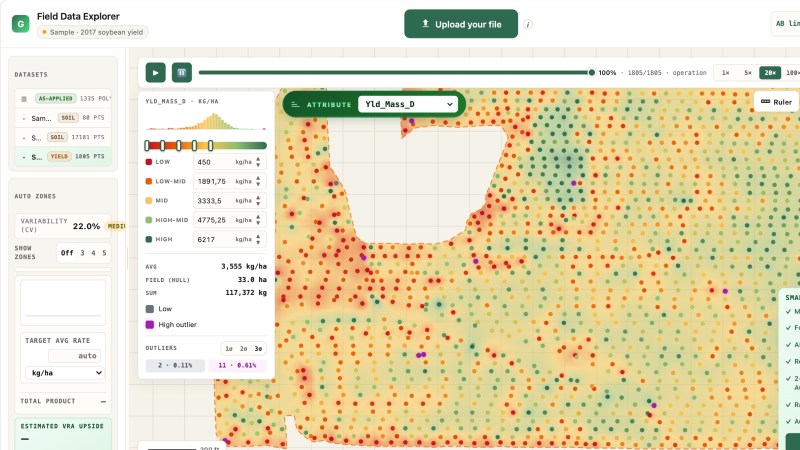Click the 11 · 0.61% high outliers chip
This screenshot has width=800, height=450.
pyautogui.click(x=237, y=365)
